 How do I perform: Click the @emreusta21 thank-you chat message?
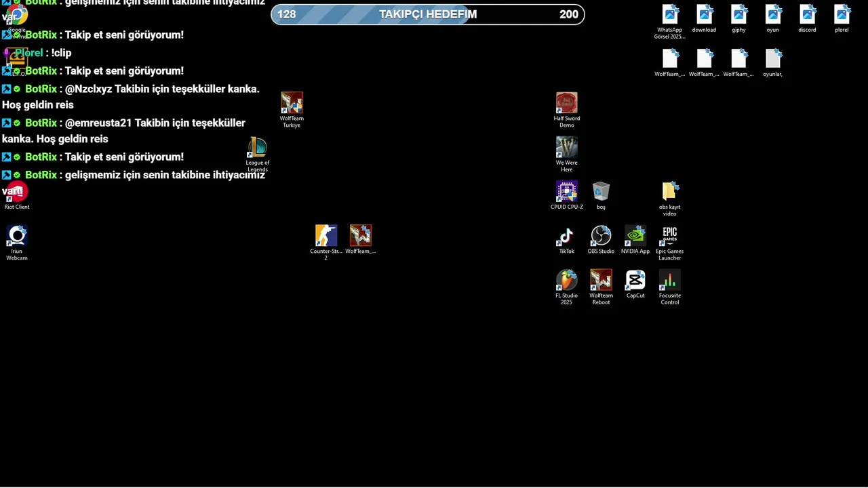coord(124,131)
